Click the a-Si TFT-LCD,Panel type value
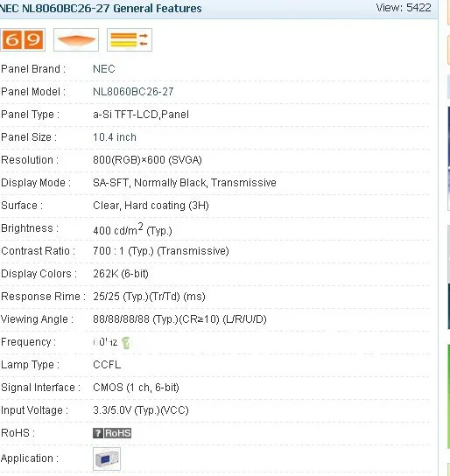The image size is (450, 476). pyautogui.click(x=141, y=115)
